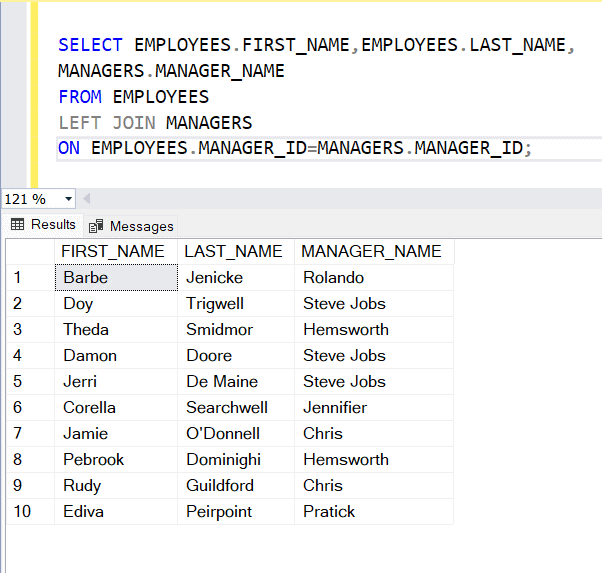
Task: Select the cell 'Jerri'
Action: pos(116,382)
